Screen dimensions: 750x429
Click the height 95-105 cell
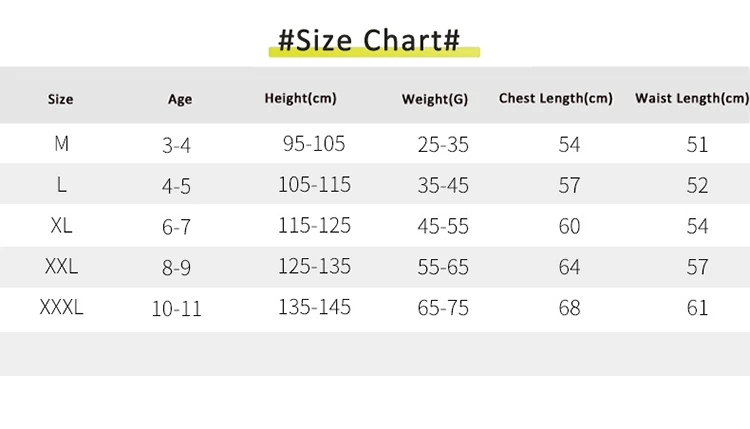pyautogui.click(x=314, y=144)
